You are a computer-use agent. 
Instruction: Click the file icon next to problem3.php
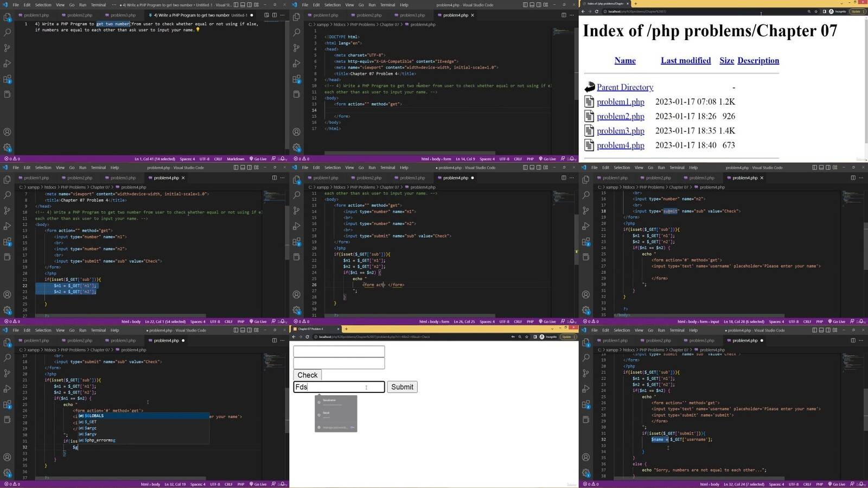pos(589,131)
